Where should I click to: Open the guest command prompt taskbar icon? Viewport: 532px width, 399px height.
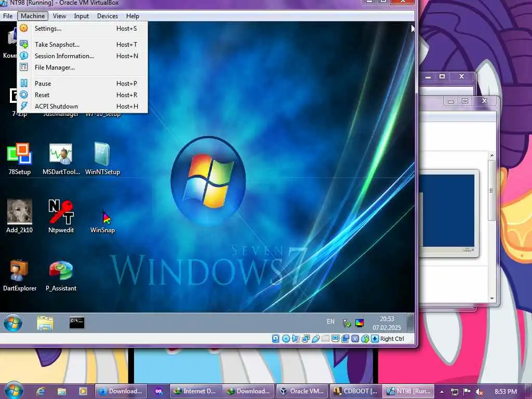[x=77, y=323]
